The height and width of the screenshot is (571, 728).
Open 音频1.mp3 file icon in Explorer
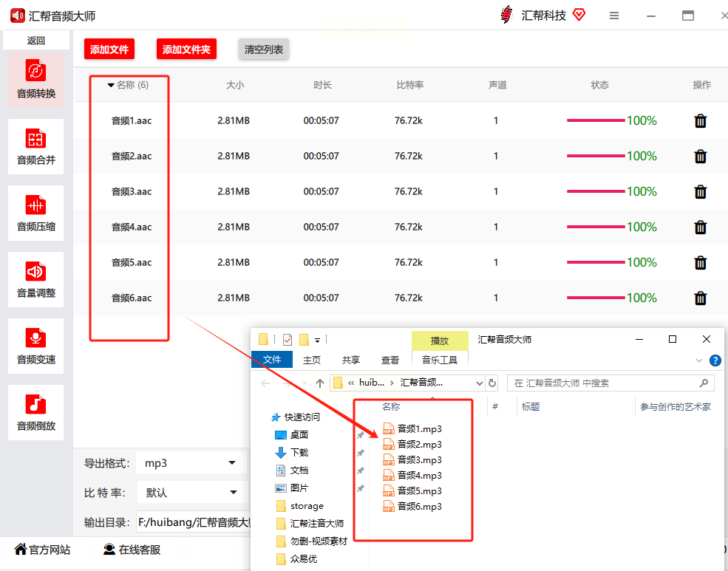(x=389, y=428)
